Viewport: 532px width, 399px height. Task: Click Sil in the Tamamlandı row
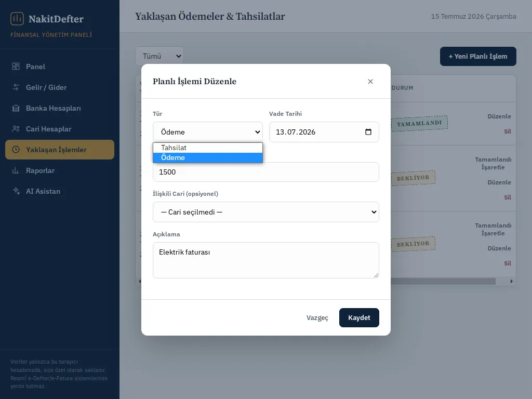(x=507, y=131)
